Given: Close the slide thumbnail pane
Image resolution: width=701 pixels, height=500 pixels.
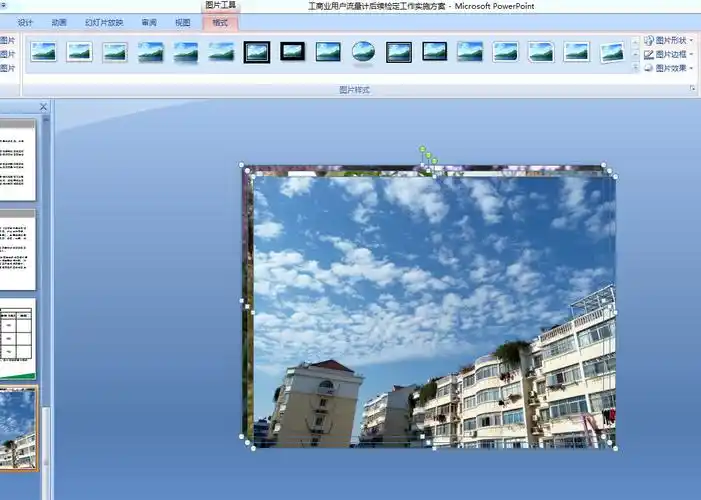Looking at the screenshot, I should coord(43,106).
